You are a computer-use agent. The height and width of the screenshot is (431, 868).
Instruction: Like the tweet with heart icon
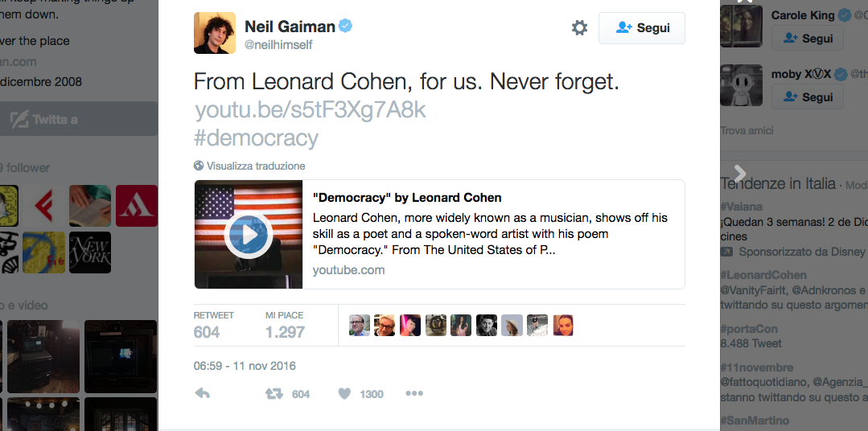pos(344,394)
